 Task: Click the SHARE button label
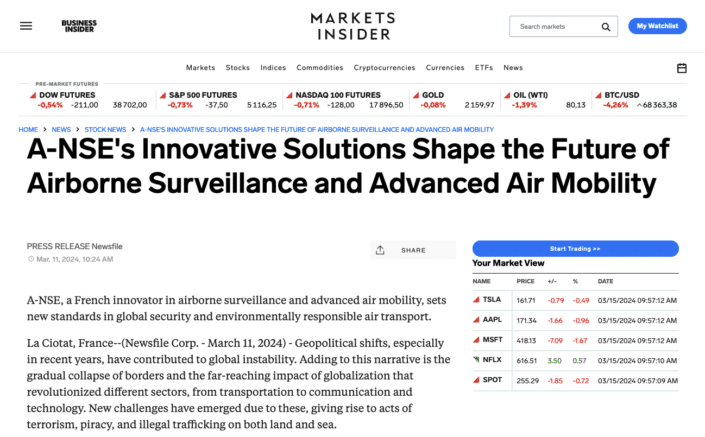point(413,250)
